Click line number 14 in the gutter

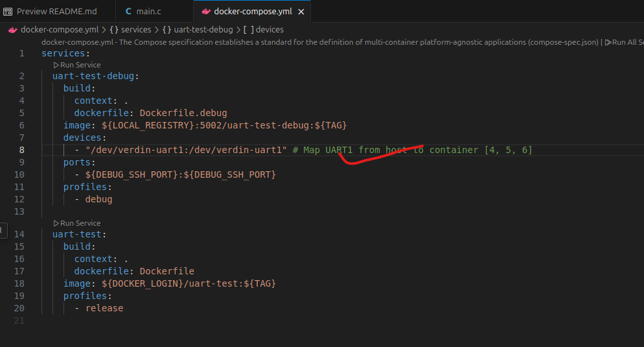pyautogui.click(x=19, y=234)
